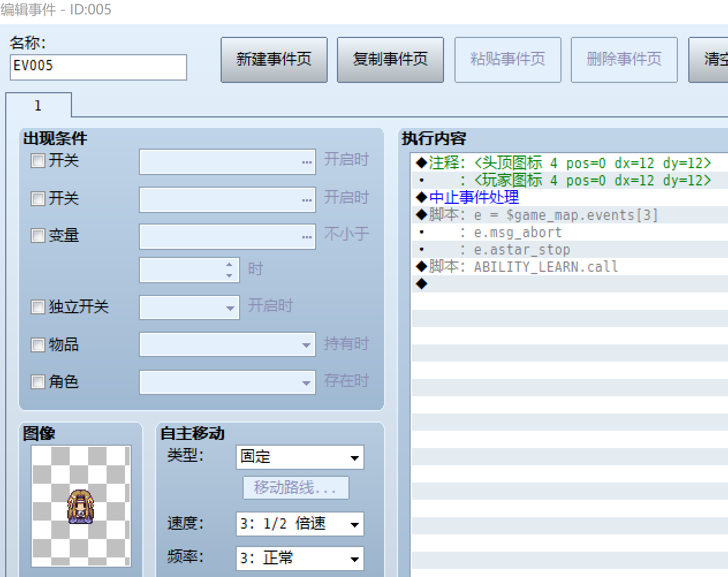Select the 脚本 e = $game_map.events[3] line
This screenshot has height=577, width=728.
point(570,215)
